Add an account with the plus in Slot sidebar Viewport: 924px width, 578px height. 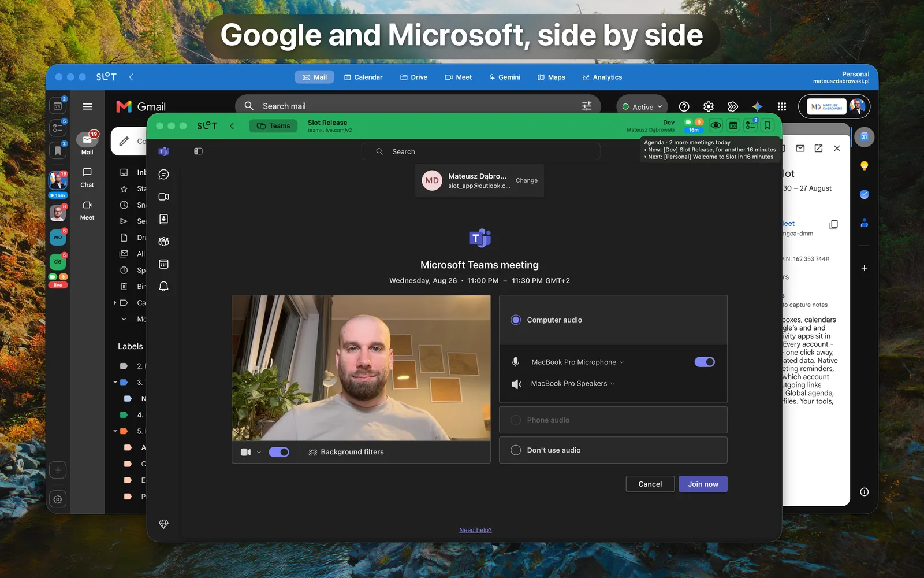click(58, 470)
